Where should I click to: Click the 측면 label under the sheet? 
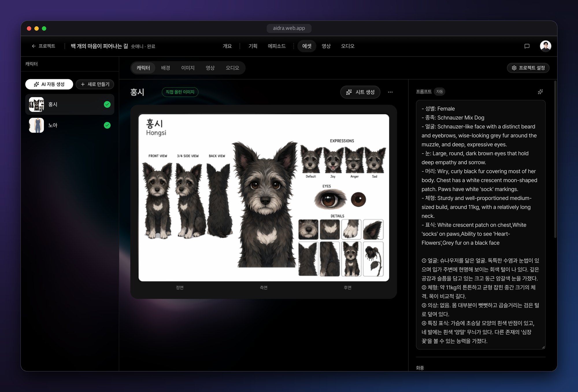pyautogui.click(x=264, y=288)
